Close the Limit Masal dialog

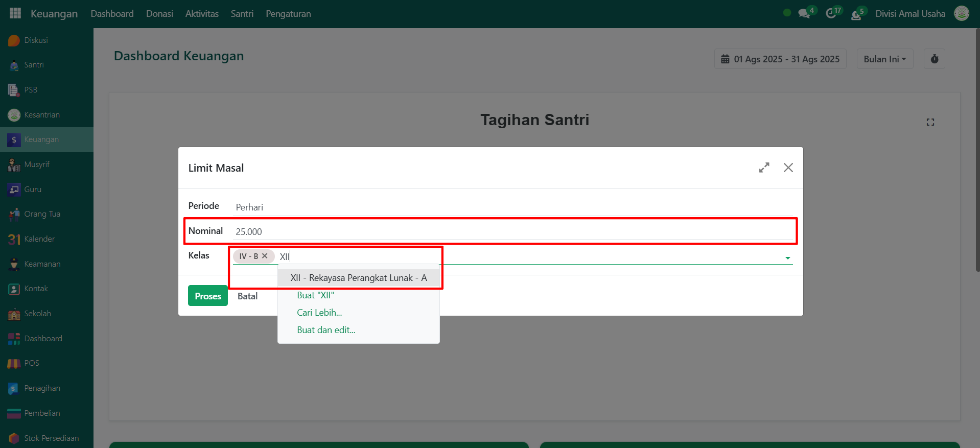click(788, 168)
